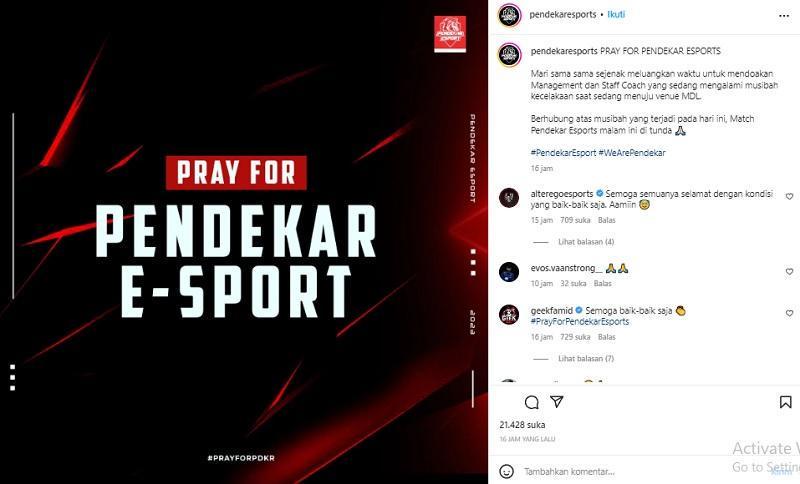View the 21.428 suka likes list
800x484 pixels.
pos(522,425)
